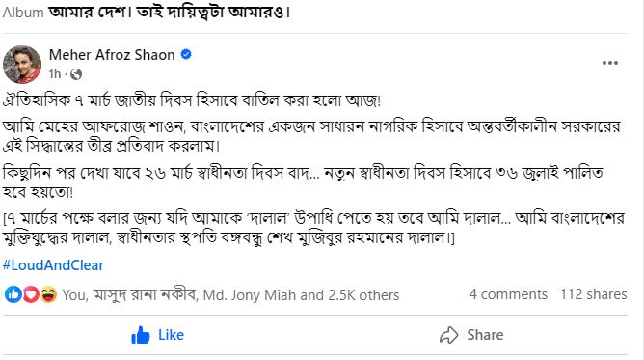Viewport: 644px width, 360px height.
Task: Toggle Like on the post
Action: 158,335
